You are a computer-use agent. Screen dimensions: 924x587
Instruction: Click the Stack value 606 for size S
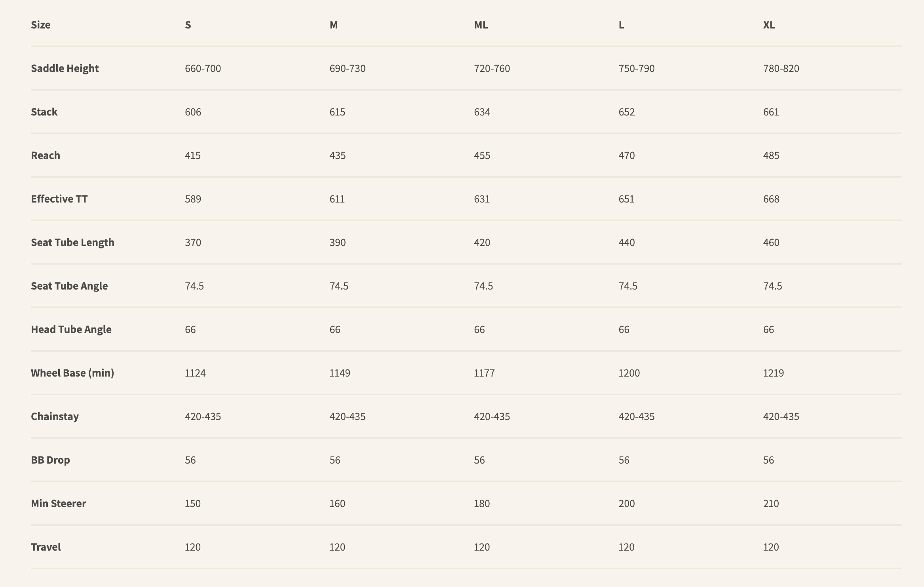pos(193,112)
